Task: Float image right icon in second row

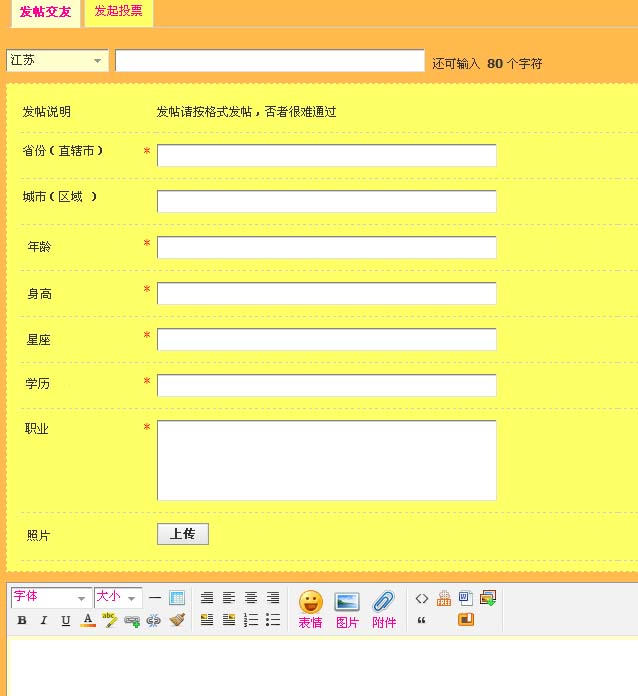Action: pyautogui.click(x=229, y=620)
